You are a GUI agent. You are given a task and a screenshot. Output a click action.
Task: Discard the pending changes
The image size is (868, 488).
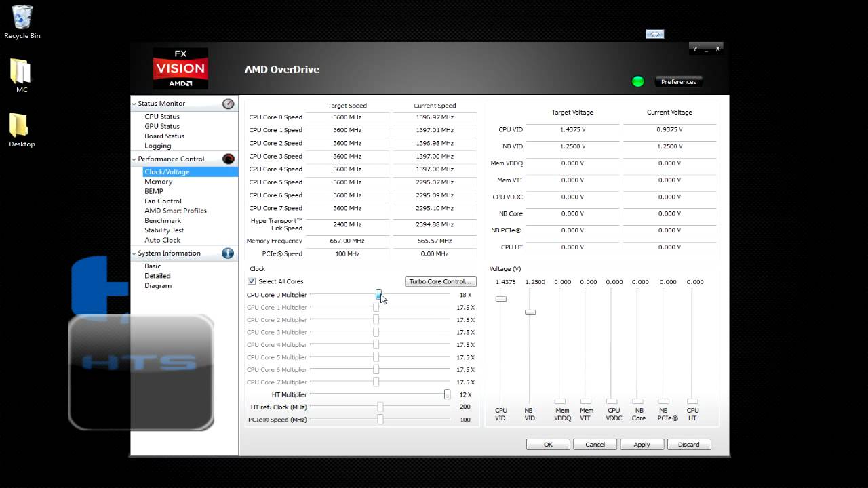(x=688, y=445)
